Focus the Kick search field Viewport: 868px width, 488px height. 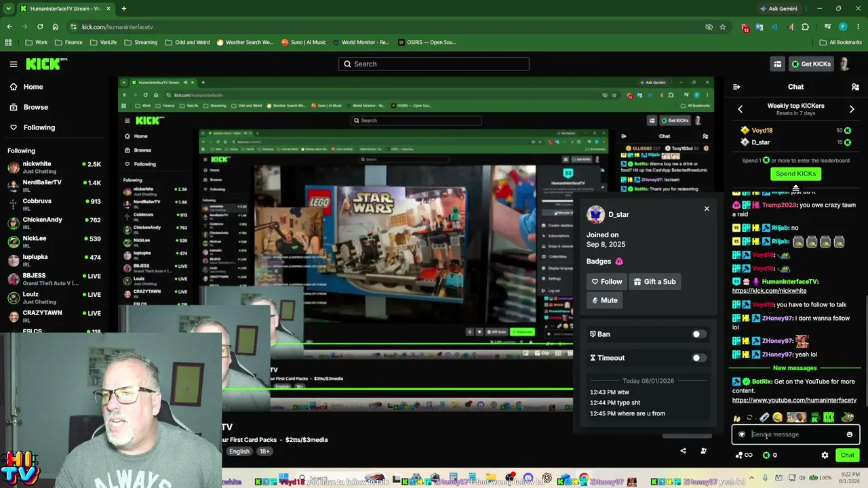[x=434, y=64]
